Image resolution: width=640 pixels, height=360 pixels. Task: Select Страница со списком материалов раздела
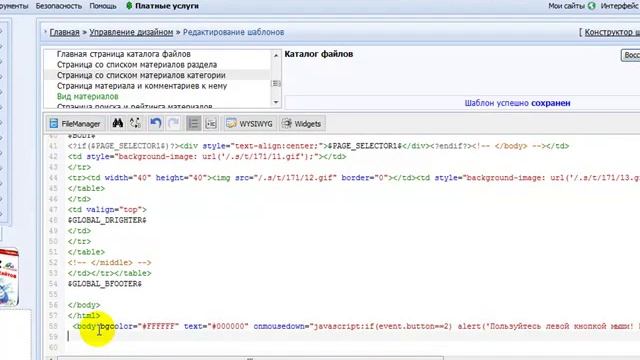137,64
